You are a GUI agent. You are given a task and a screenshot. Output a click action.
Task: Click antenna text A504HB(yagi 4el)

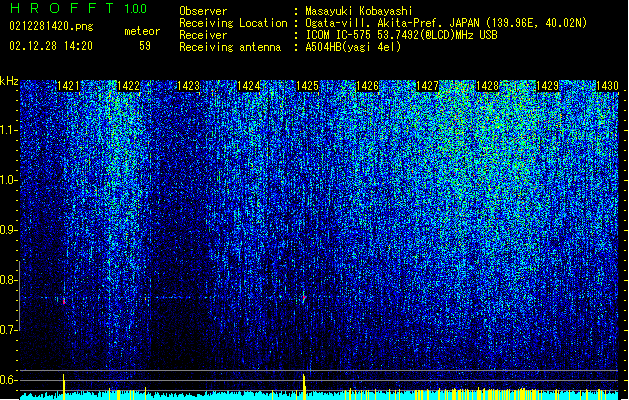click(x=353, y=47)
